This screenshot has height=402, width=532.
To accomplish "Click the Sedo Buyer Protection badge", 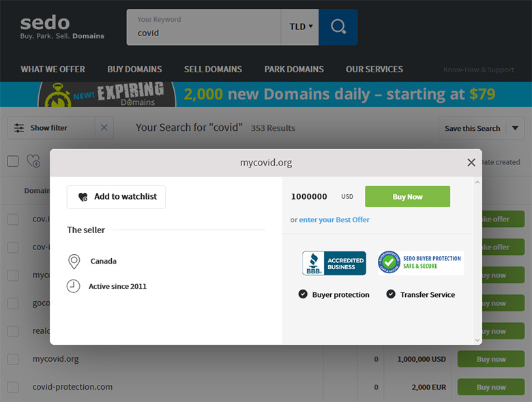I will (x=421, y=263).
